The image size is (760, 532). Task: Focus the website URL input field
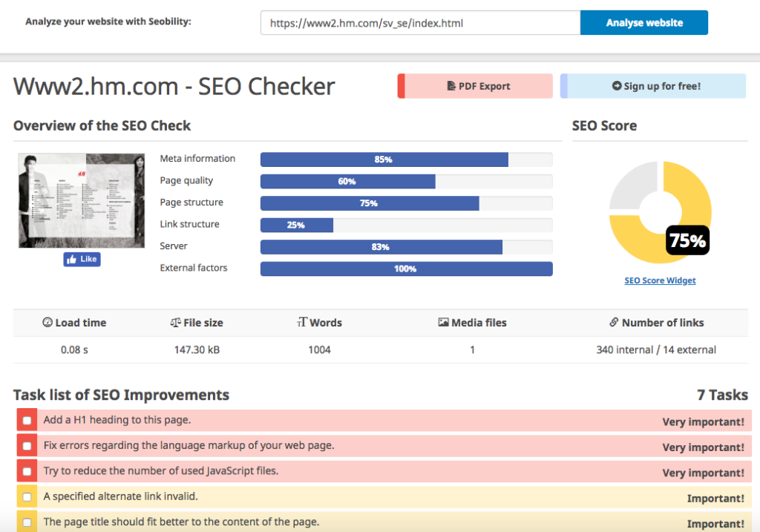click(x=420, y=23)
